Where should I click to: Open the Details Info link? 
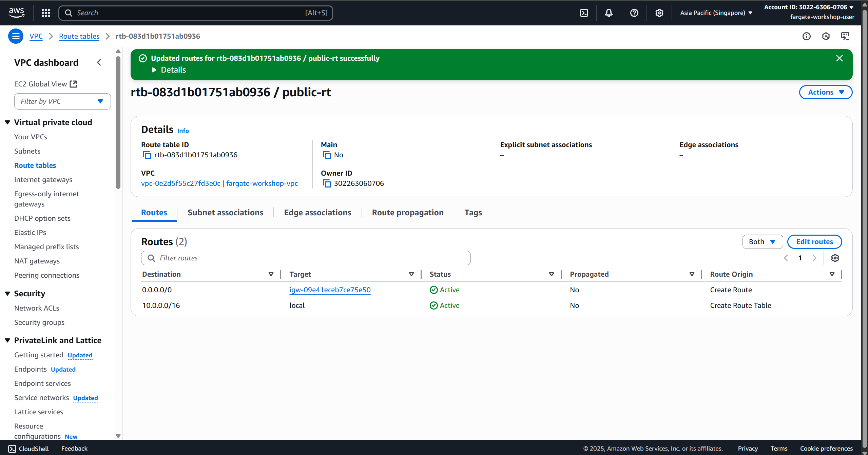(183, 131)
